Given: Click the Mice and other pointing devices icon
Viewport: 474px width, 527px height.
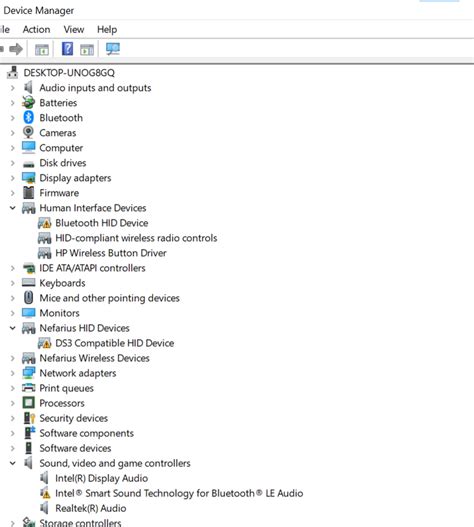Looking at the screenshot, I should point(28,298).
